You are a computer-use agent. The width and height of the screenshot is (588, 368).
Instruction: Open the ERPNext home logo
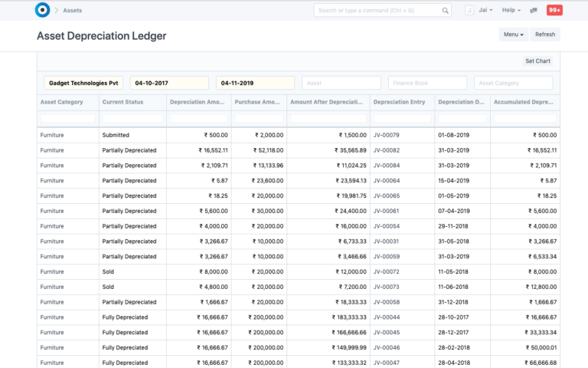42,10
